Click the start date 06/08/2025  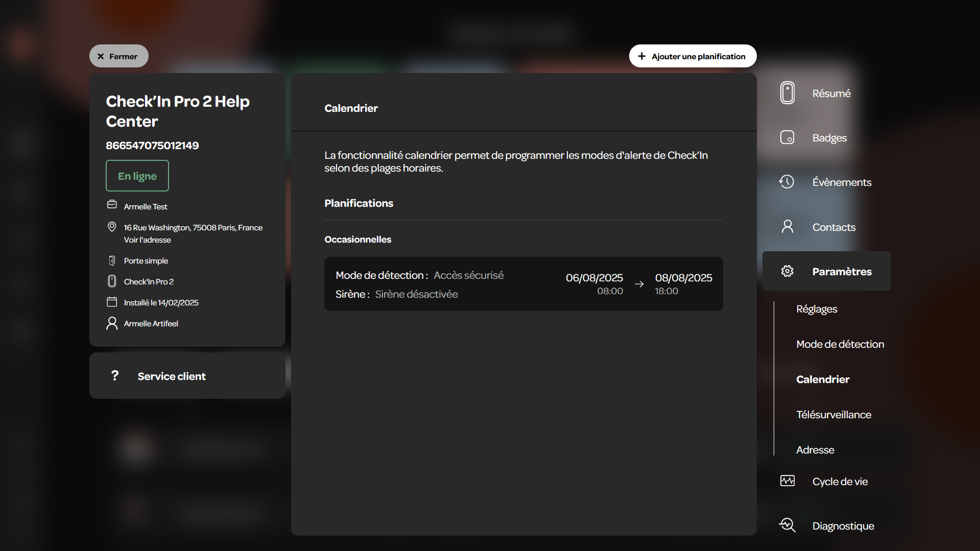(594, 278)
